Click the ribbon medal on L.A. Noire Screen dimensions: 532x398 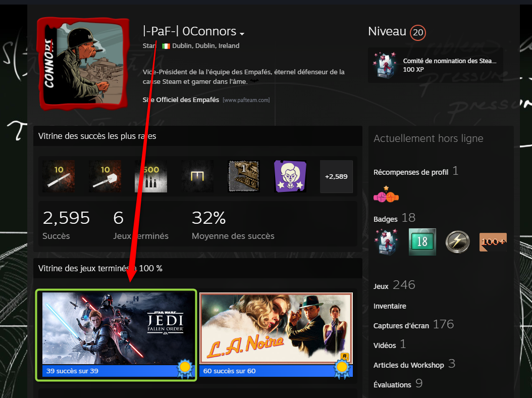[x=342, y=369]
